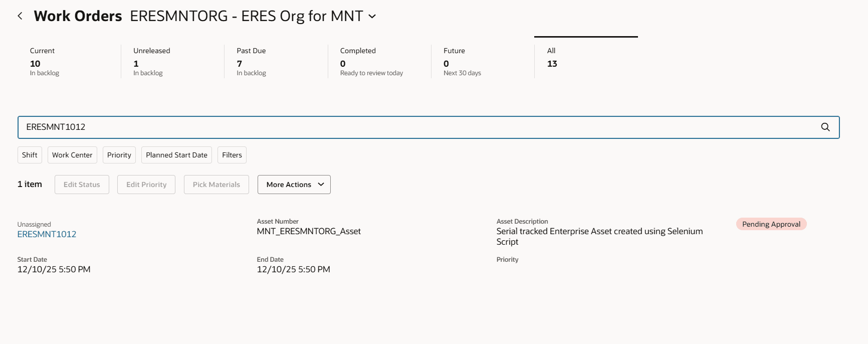Switch to the Past Due tab

pos(276,61)
